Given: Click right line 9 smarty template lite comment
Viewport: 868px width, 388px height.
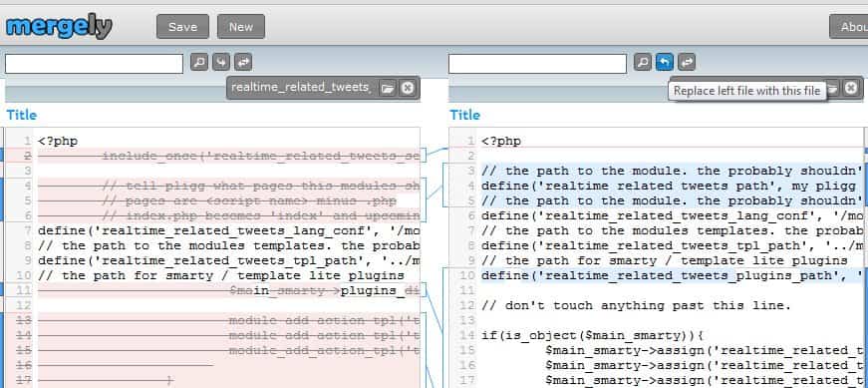Looking at the screenshot, I should (x=665, y=261).
